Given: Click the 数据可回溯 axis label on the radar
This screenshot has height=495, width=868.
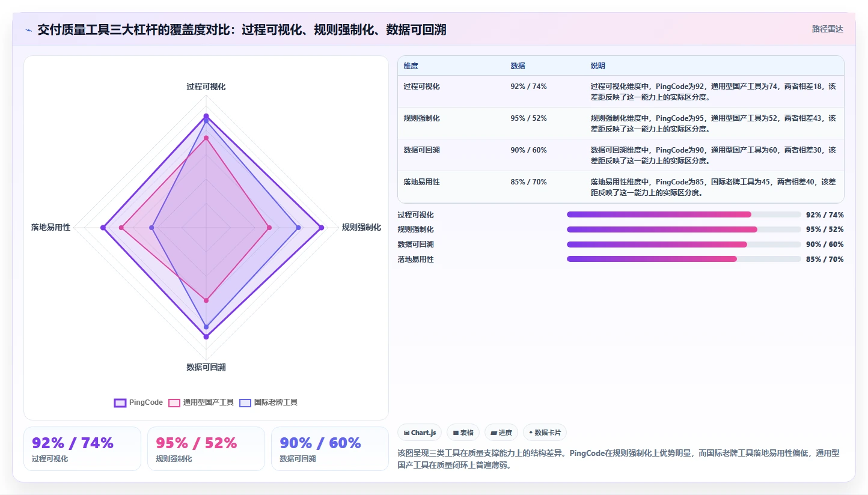Looking at the screenshot, I should pos(206,367).
